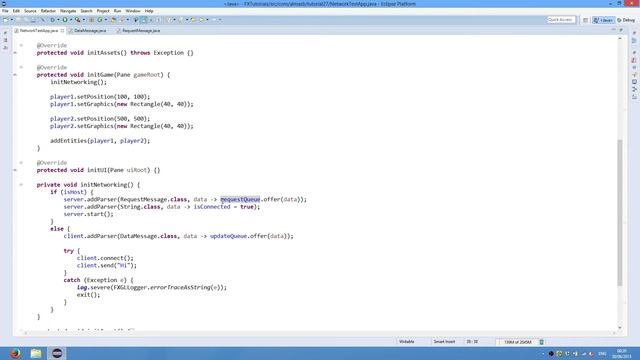Open File Explorer from the taskbar
Image resolution: width=640 pixels, height=360 pixels.
(36, 353)
